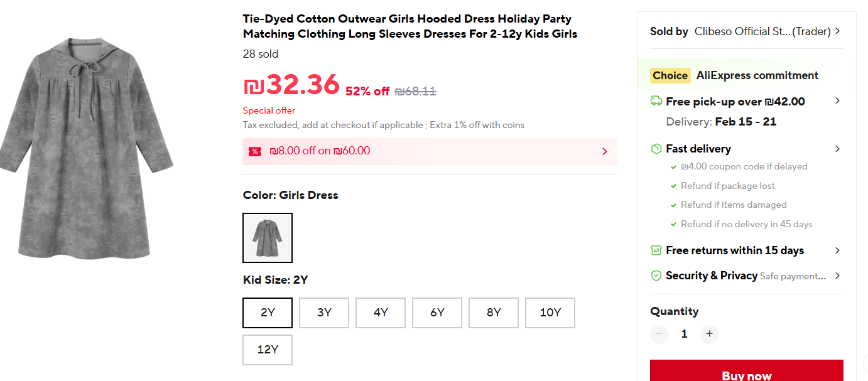The height and width of the screenshot is (381, 868).
Task: Choose the 12Y size option
Action: point(268,350)
